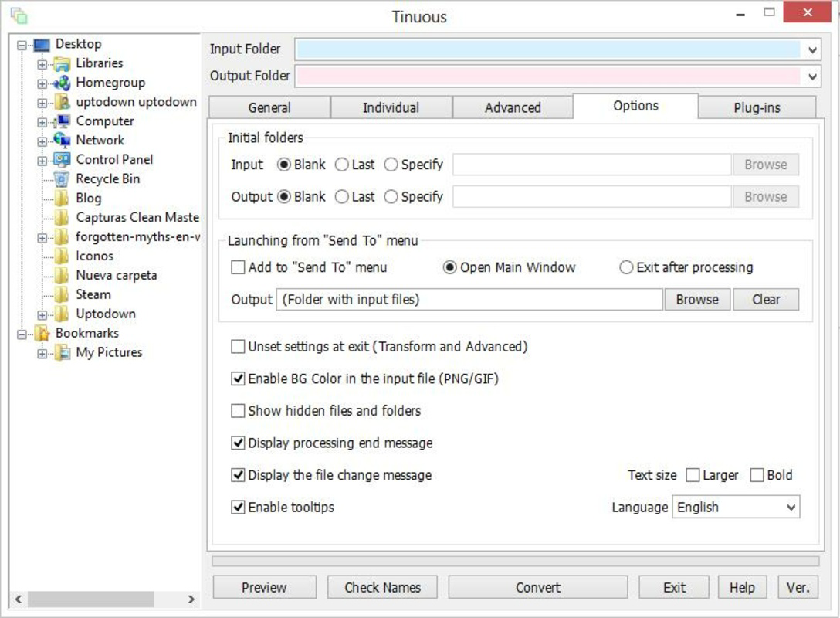Screen dimensions: 840x618
Task: Click the Recycle Bin icon
Action: tap(62, 179)
